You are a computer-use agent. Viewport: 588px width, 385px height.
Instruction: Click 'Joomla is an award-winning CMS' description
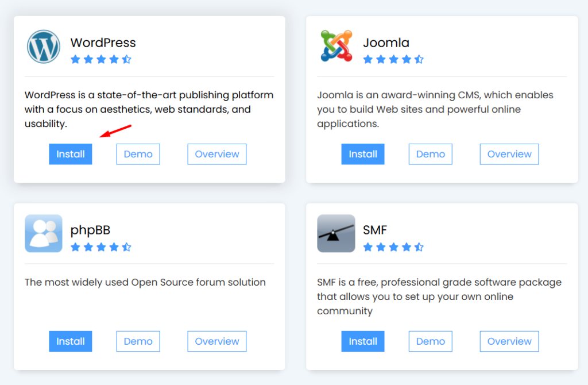pos(435,109)
